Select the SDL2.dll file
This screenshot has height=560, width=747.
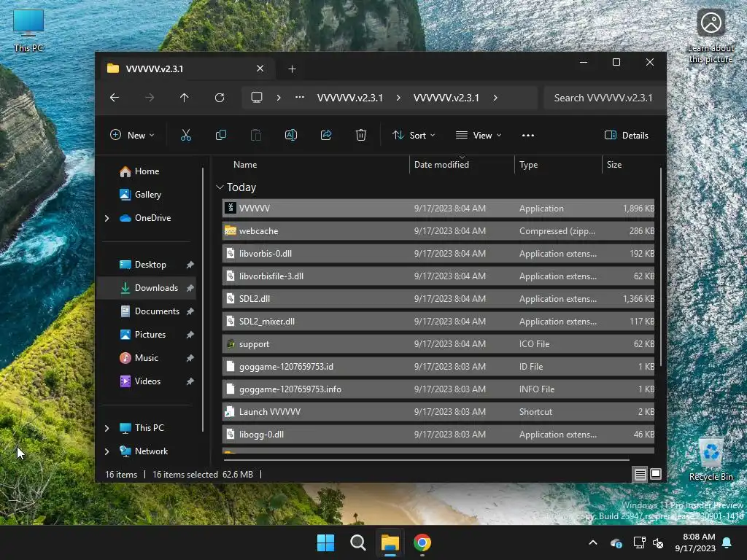tap(438, 299)
